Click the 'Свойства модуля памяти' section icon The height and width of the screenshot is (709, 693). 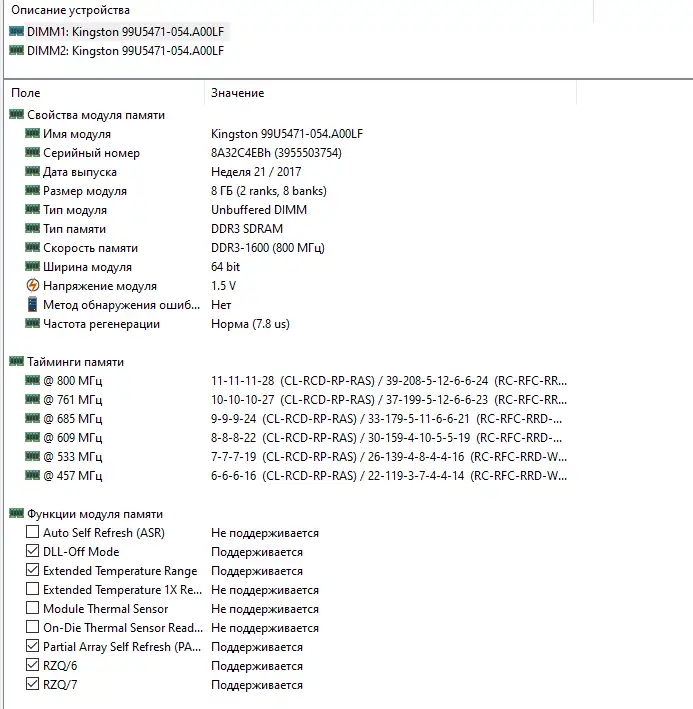[x=16, y=114]
